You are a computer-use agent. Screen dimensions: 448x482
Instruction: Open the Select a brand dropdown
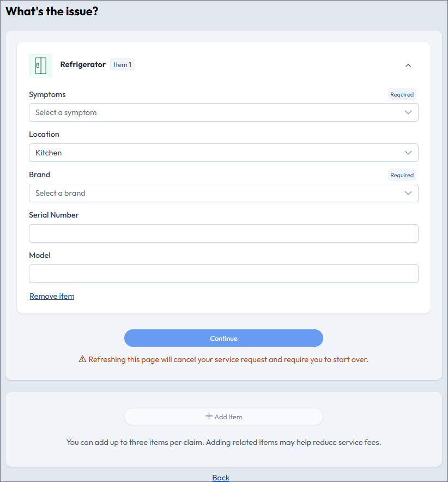point(223,193)
